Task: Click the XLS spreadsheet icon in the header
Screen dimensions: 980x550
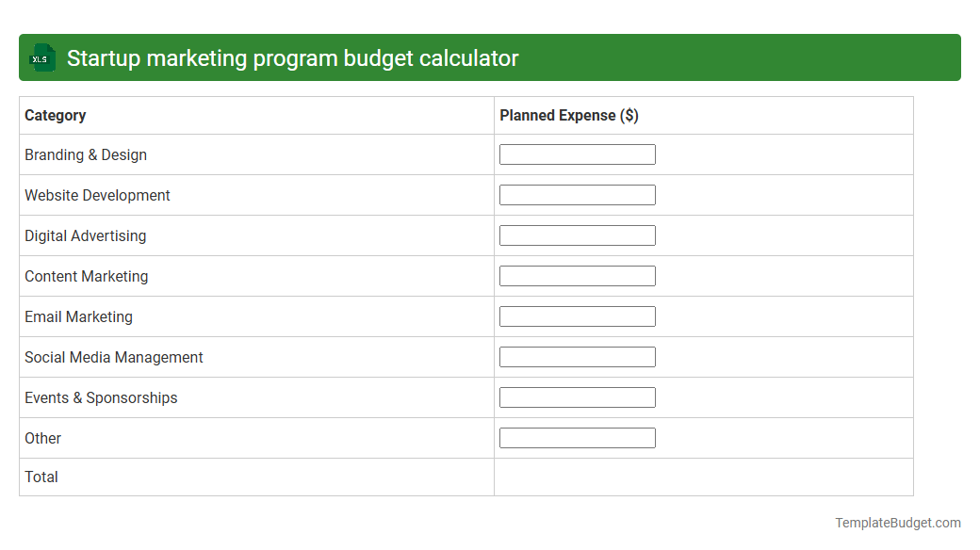Action: pyautogui.click(x=41, y=57)
